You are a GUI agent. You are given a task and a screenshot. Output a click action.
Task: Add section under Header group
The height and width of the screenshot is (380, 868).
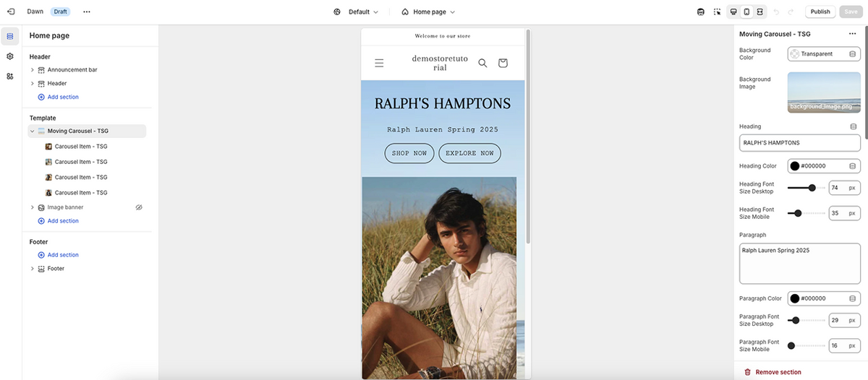pyautogui.click(x=58, y=97)
